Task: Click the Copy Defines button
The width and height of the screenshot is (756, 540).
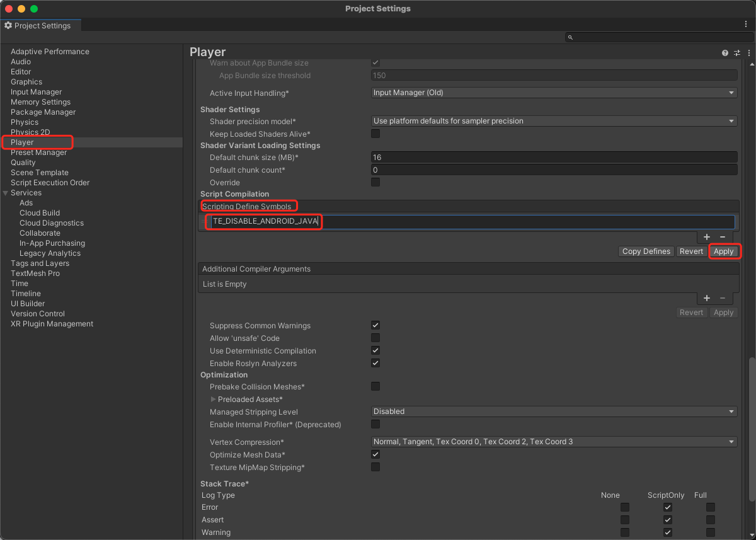Action: tap(646, 251)
